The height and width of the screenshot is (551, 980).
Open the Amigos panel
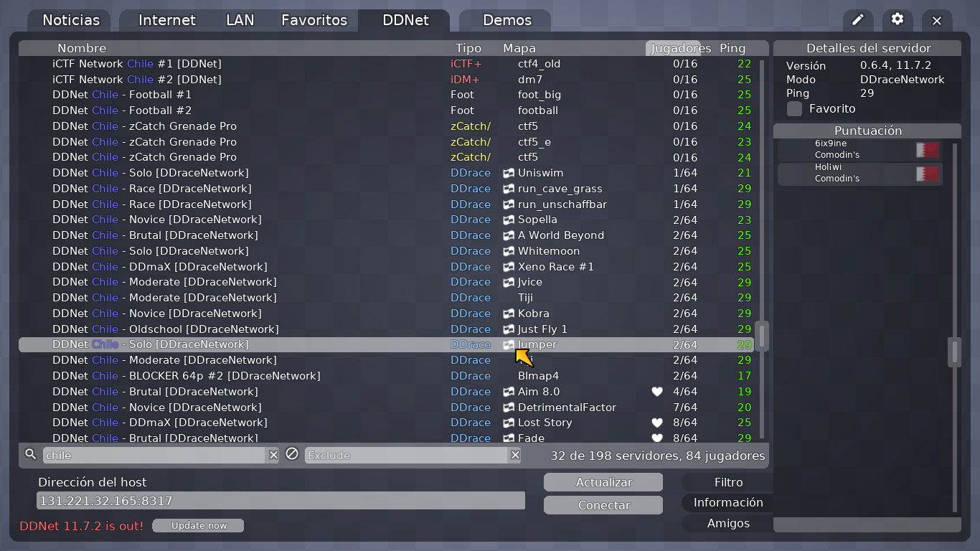click(x=727, y=523)
